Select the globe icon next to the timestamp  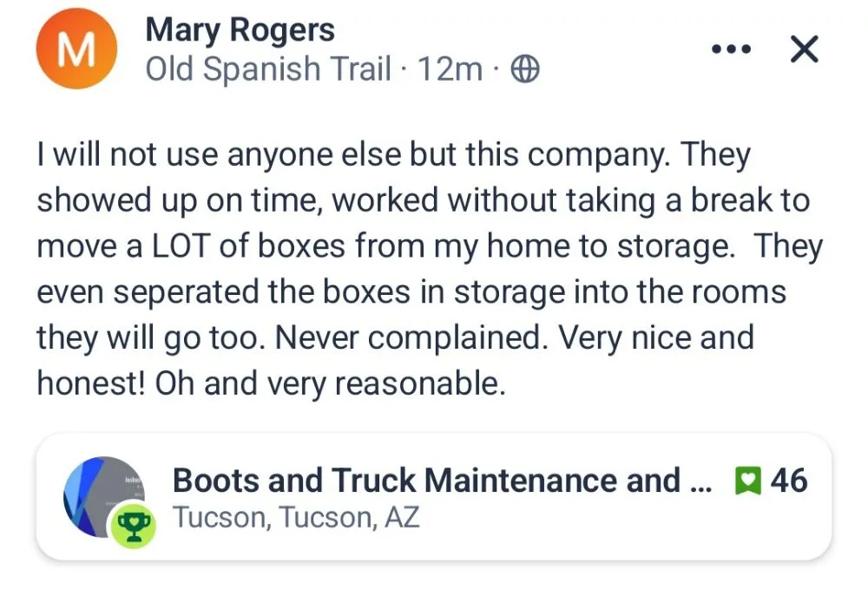tap(525, 68)
